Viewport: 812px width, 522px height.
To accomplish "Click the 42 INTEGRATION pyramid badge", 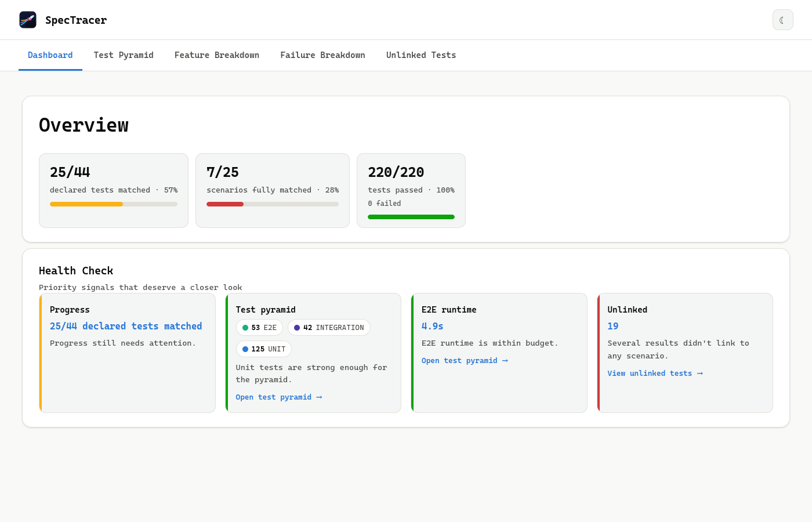I will click(x=329, y=328).
